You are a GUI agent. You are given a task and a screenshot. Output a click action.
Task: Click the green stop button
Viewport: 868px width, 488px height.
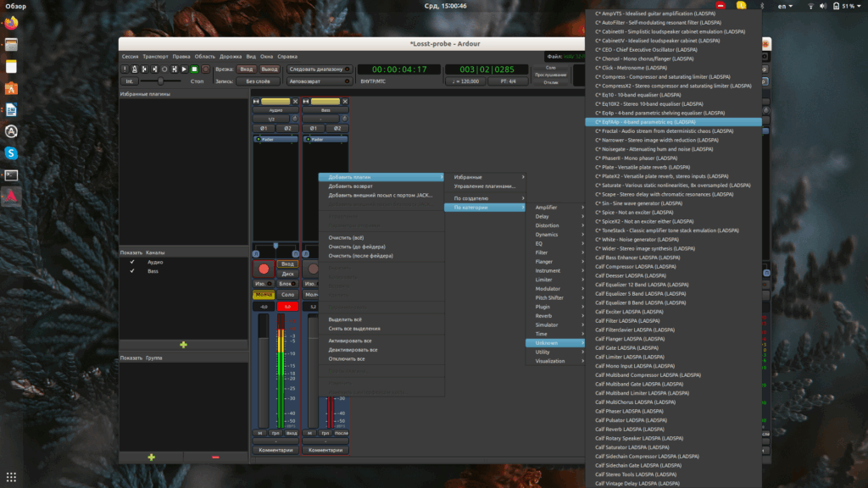tap(194, 69)
